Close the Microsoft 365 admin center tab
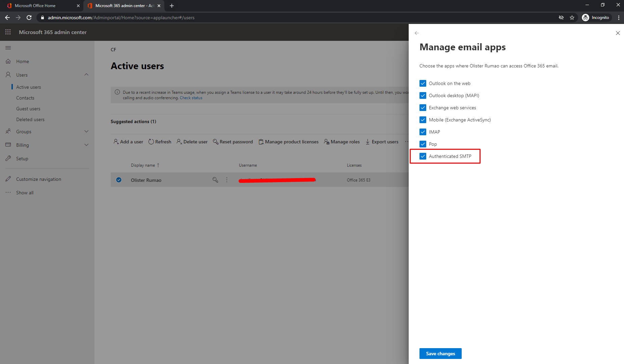This screenshot has width=624, height=364. tap(159, 6)
